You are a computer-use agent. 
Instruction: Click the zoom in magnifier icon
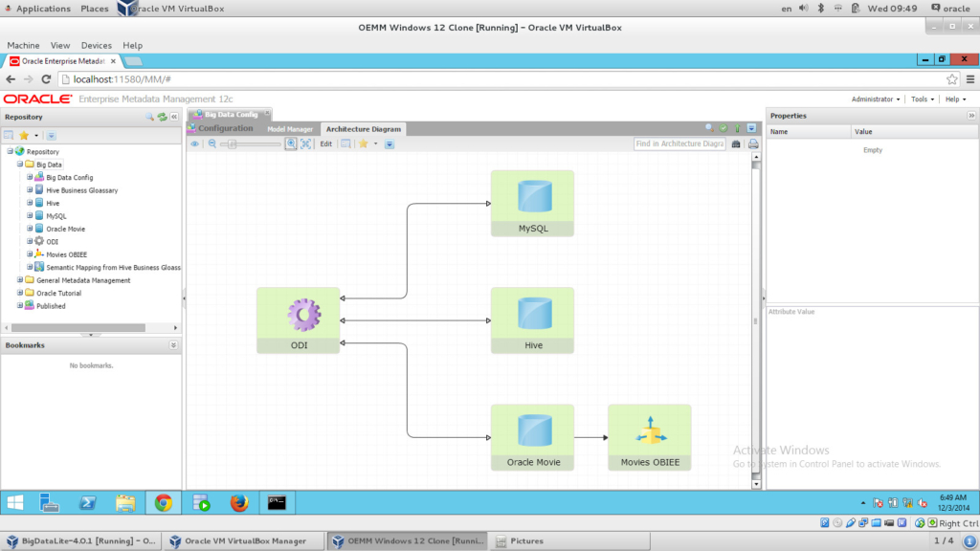tap(291, 143)
